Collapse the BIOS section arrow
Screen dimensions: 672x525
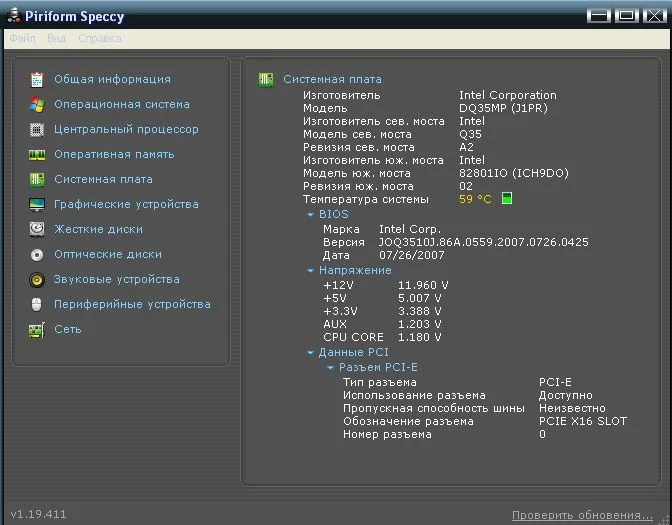(x=311, y=215)
